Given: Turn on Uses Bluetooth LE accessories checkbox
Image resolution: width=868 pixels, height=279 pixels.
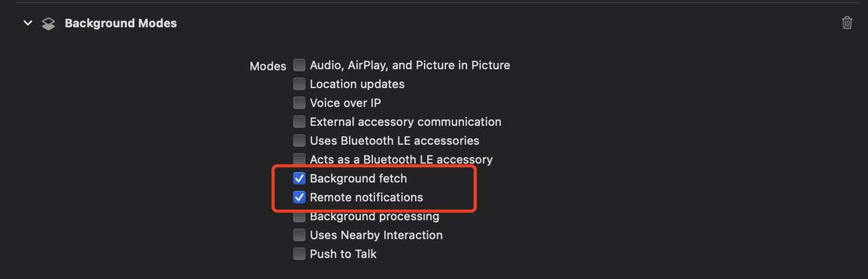Looking at the screenshot, I should click(299, 141).
